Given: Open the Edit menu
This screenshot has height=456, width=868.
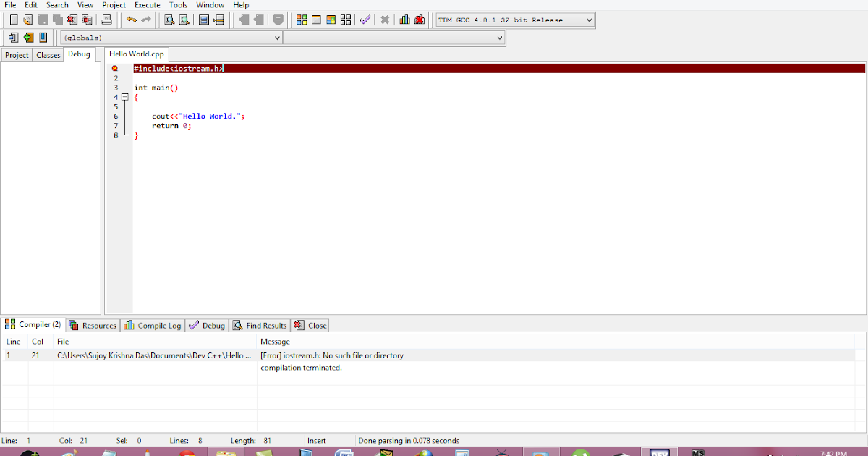Looking at the screenshot, I should pos(30,5).
